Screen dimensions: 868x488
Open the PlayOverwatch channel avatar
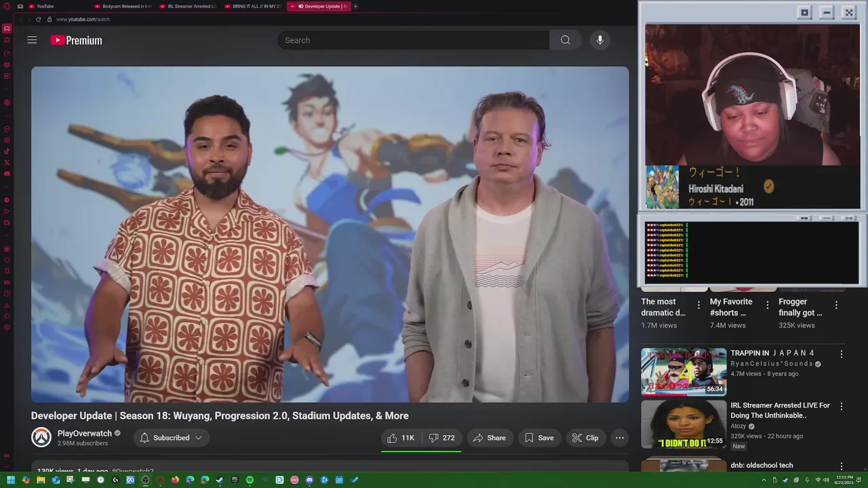pyautogui.click(x=41, y=437)
